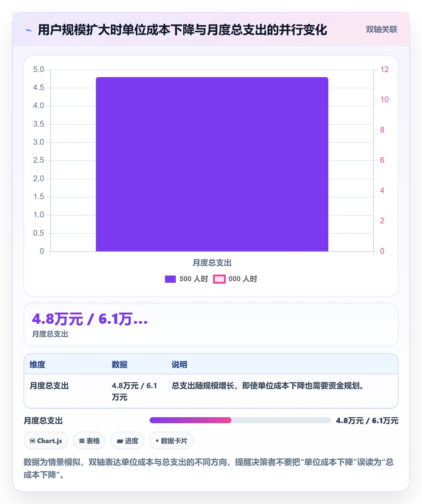The image size is (422, 504).
Task: Click the 数据卡片 tag chip
Action: tap(171, 441)
